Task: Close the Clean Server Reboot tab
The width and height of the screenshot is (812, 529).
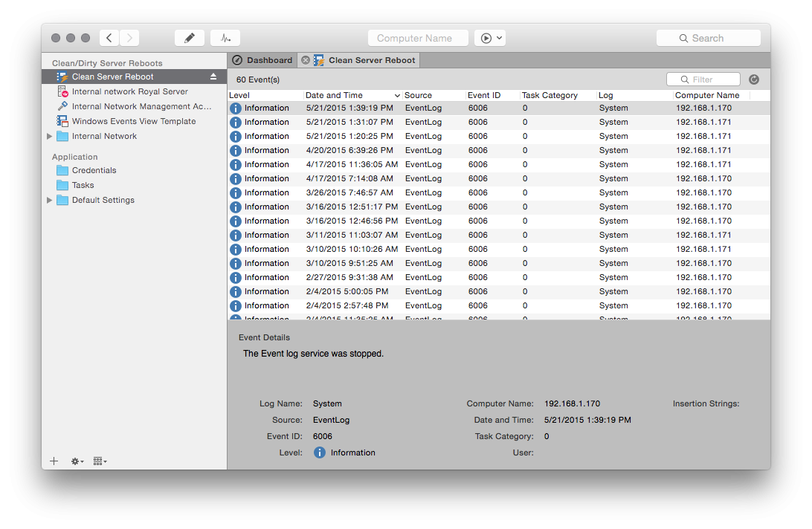Action: 306,60
